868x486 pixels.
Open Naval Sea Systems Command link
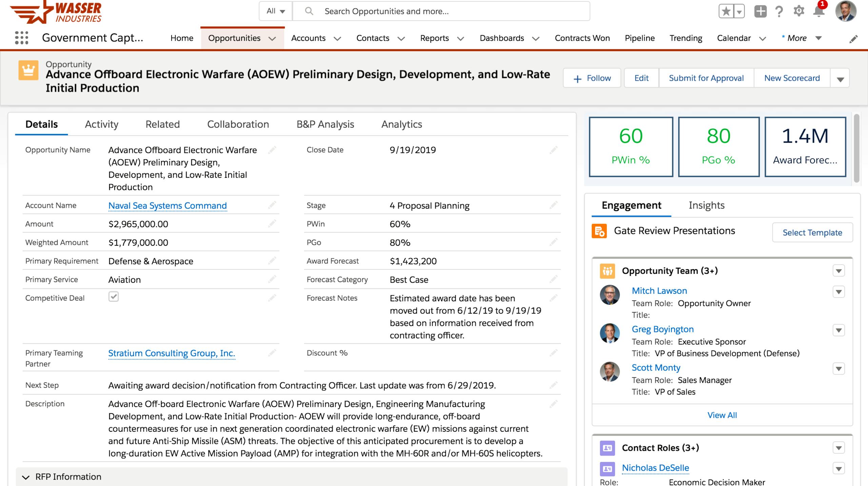coord(167,206)
